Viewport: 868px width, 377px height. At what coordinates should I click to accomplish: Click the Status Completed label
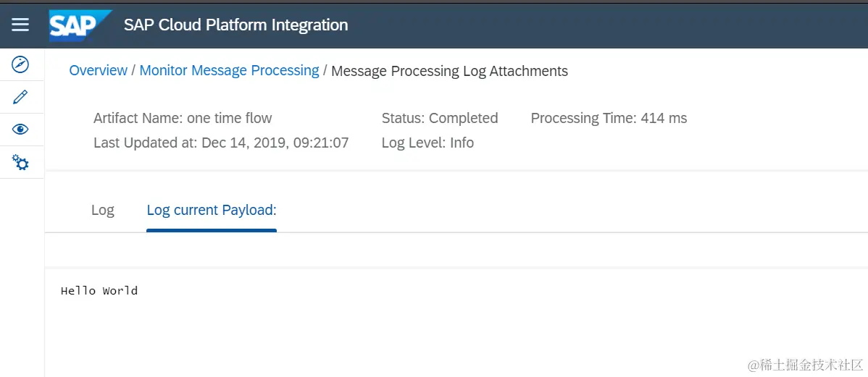click(440, 118)
